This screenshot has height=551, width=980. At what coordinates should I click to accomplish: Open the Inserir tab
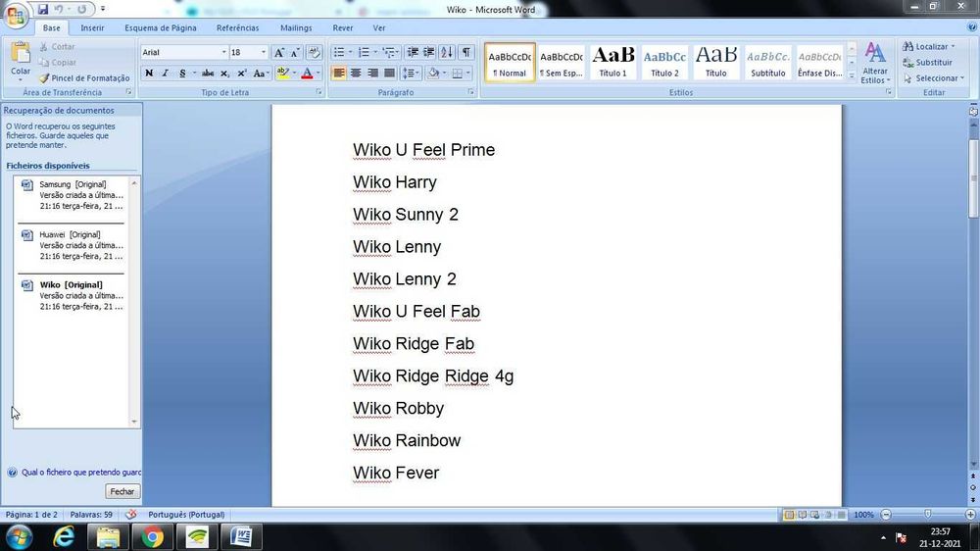[x=92, y=27]
